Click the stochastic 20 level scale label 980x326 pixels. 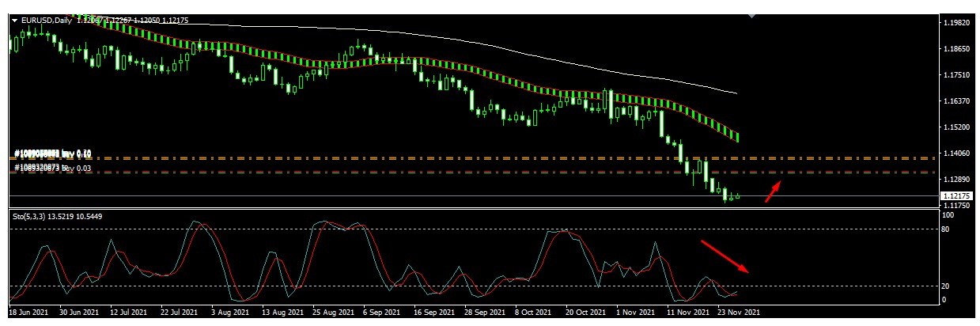[x=948, y=286]
